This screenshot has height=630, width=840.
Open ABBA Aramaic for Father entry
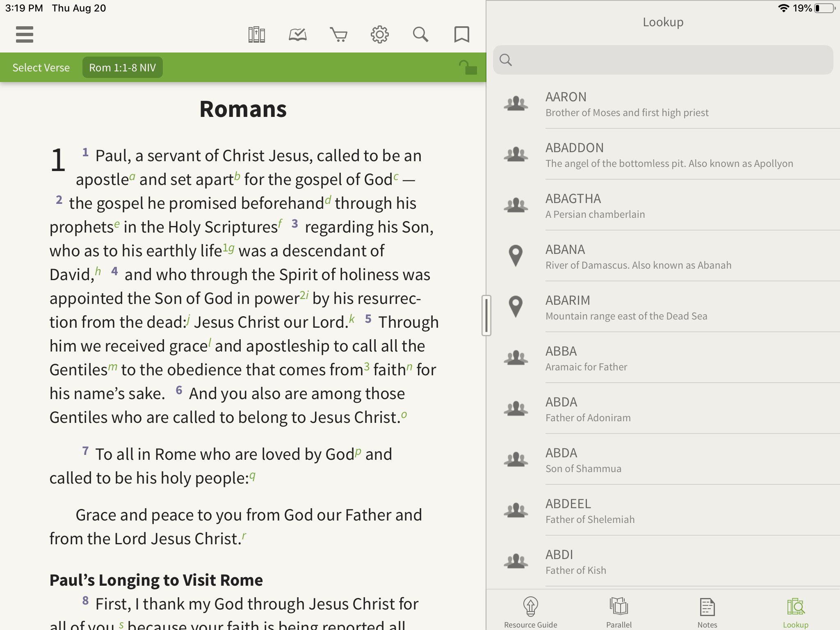tap(663, 358)
